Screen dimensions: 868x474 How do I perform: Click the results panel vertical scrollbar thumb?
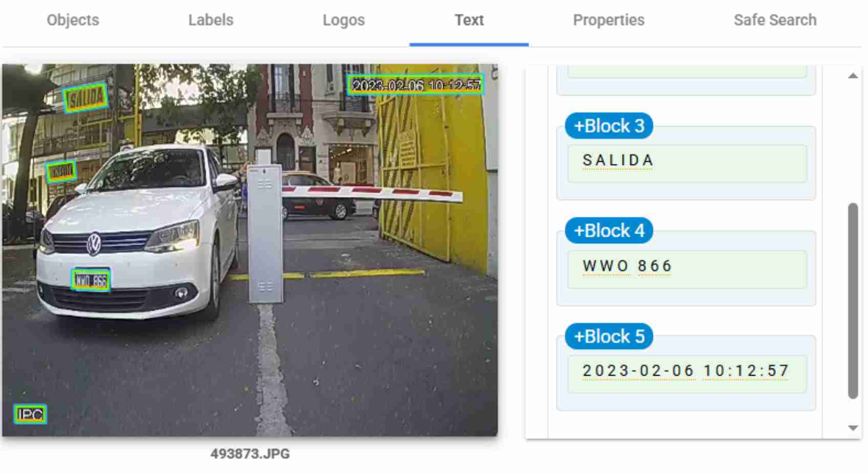tap(853, 300)
